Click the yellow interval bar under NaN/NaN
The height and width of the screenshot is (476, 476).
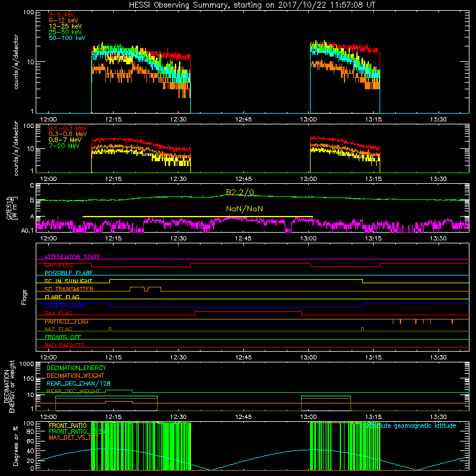click(198, 217)
